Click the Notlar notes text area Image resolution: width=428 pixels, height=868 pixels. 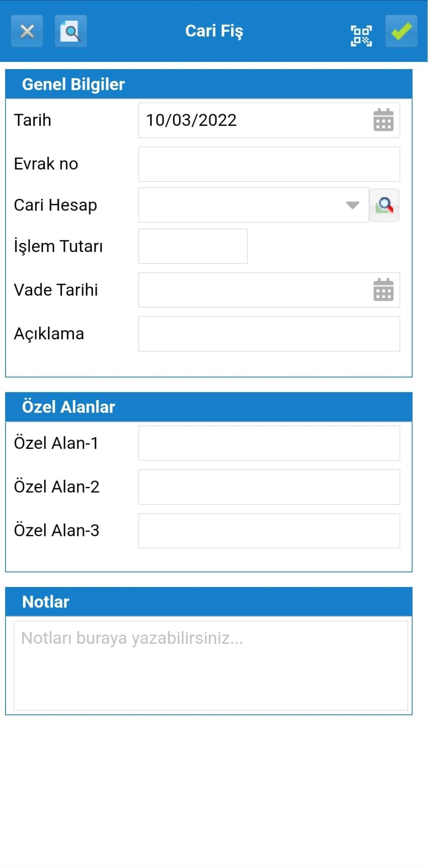pos(211,665)
